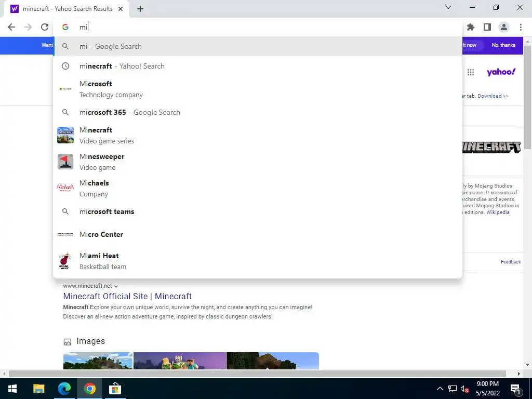Choose the minecraft Yahoo! Search history suggestion
Image resolution: width=532 pixels, height=399 pixels.
(x=258, y=66)
